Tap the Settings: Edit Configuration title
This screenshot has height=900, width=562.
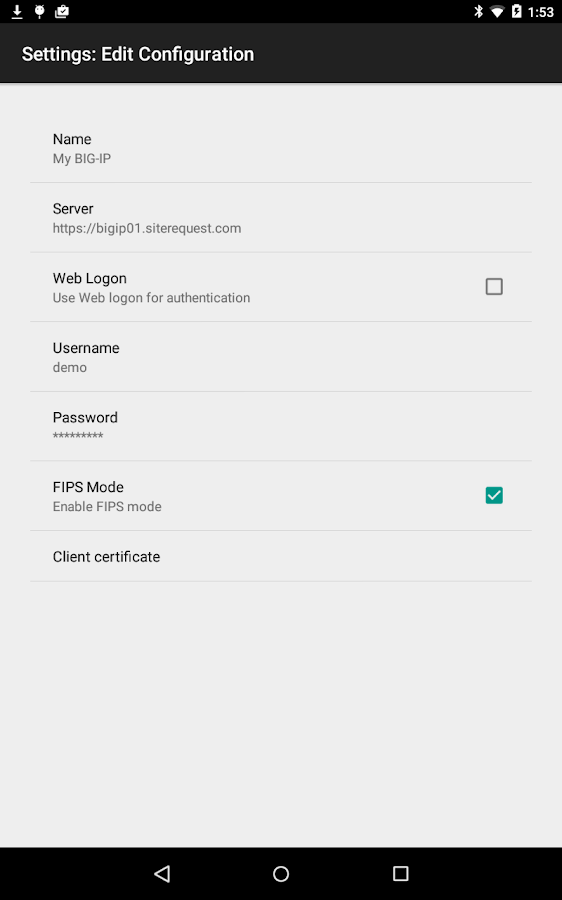coord(138,54)
